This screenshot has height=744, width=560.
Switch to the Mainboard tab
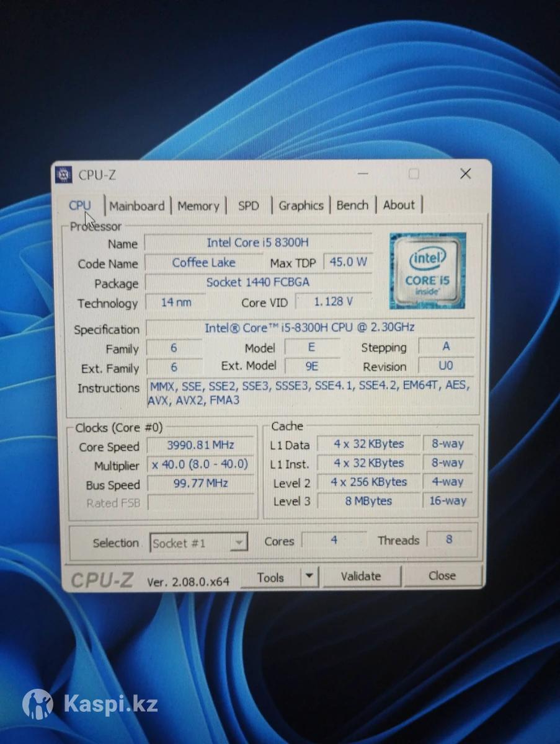(x=137, y=206)
